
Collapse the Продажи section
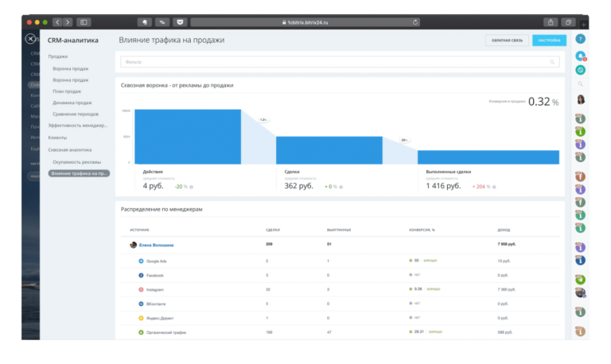pos(57,56)
